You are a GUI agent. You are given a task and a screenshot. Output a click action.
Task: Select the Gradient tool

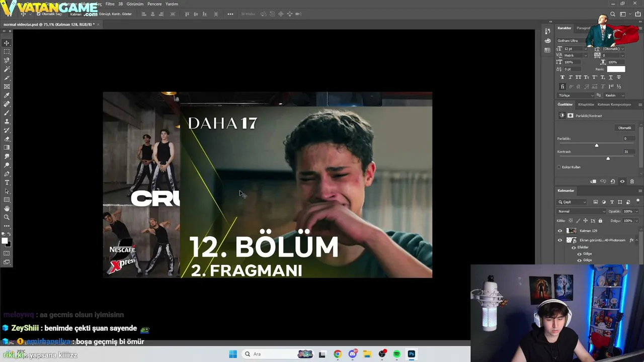point(7,147)
